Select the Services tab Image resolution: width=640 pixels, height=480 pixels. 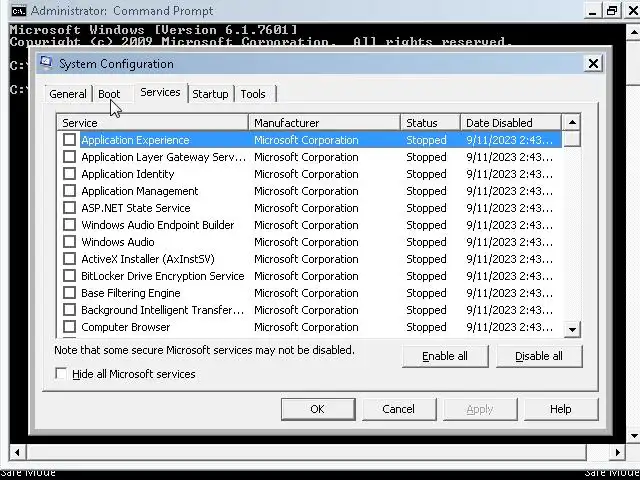point(160,92)
